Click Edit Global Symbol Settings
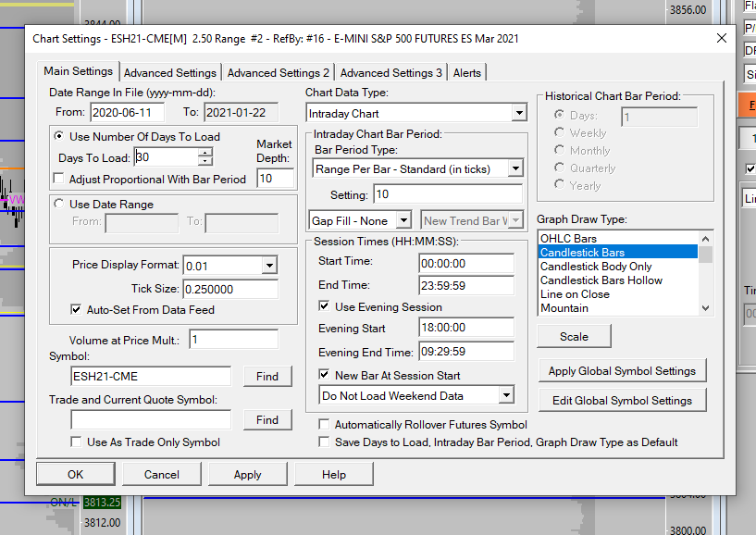This screenshot has height=535, width=756. (622, 401)
